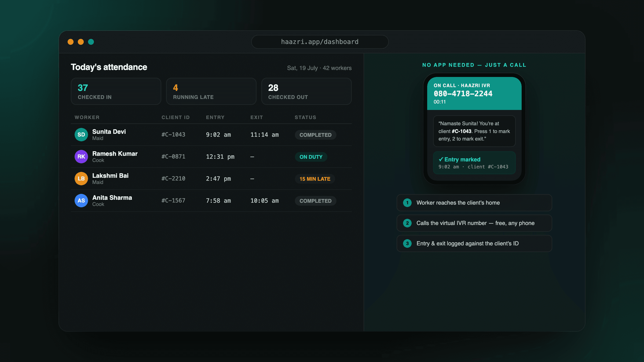Click the ON CALL · HAAZRI IVR label

click(x=462, y=86)
